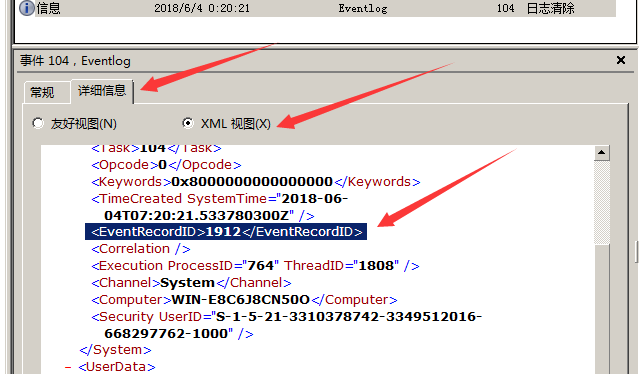The image size is (639, 374).
Task: Click the Computer WIN-E8C6J8CN50O line
Action: pyautogui.click(x=244, y=300)
